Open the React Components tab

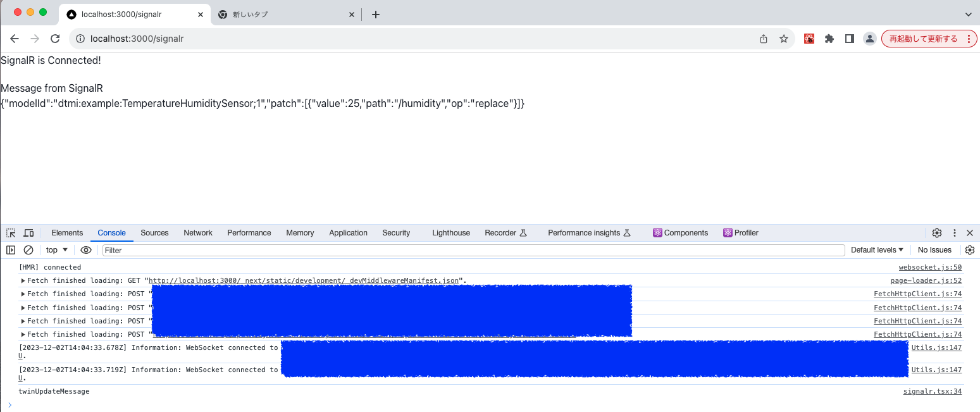click(681, 233)
